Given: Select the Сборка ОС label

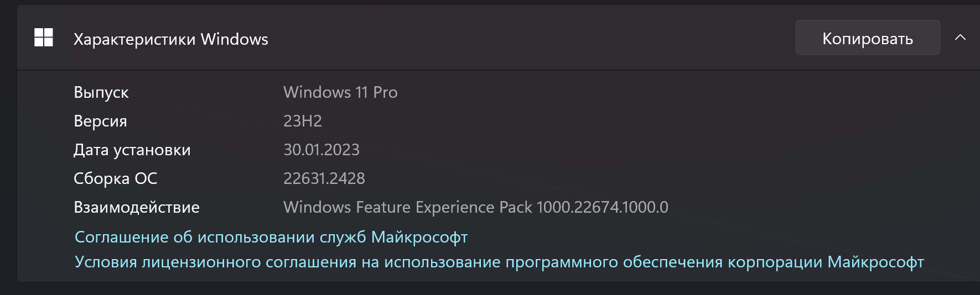Looking at the screenshot, I should 115,178.
